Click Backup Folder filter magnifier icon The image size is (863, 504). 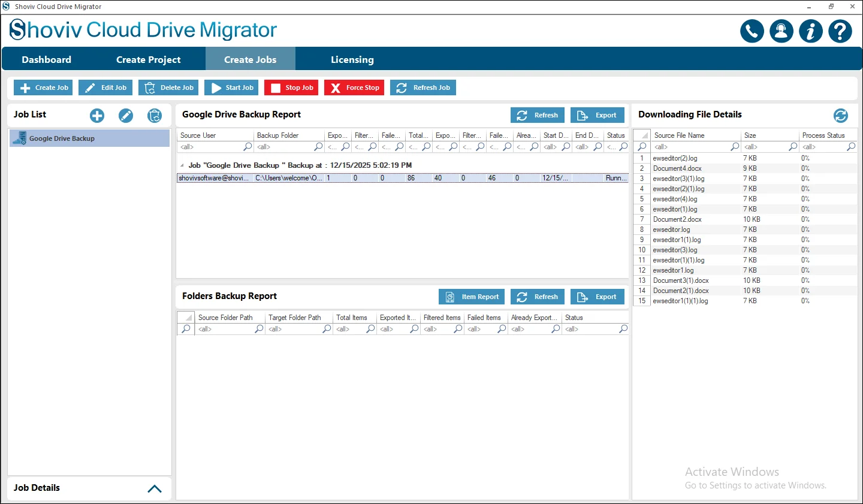tap(318, 147)
